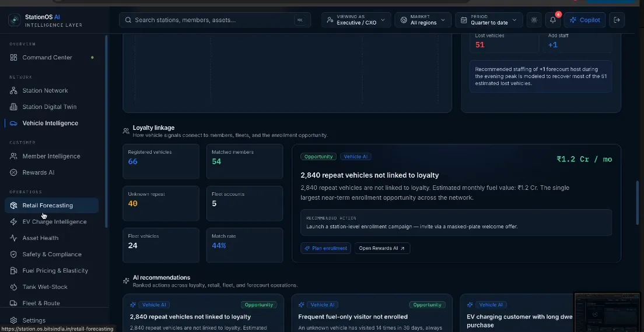644x332 pixels.
Task: Click the Plan enrollment button
Action: 325,248
